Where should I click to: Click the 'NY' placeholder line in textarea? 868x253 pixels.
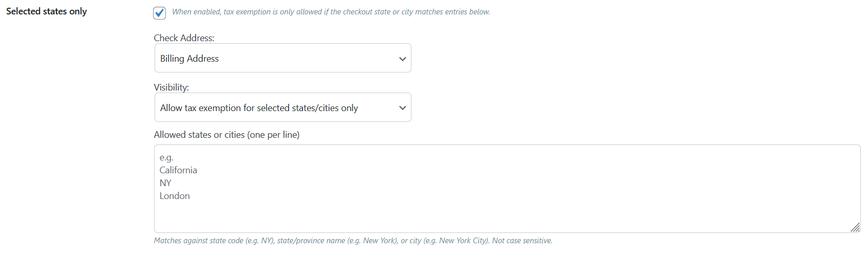165,183
